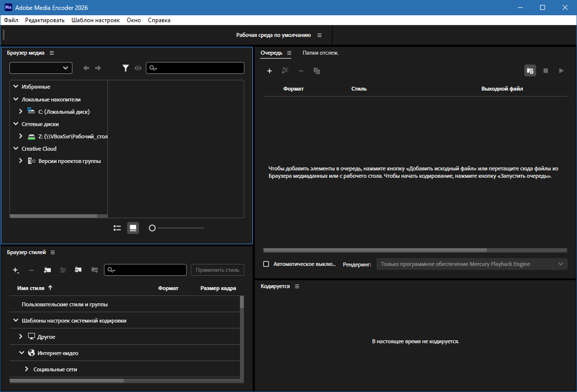Screen dimensions: 577x392
Task: Create a new style group folder
Action: pos(47,270)
